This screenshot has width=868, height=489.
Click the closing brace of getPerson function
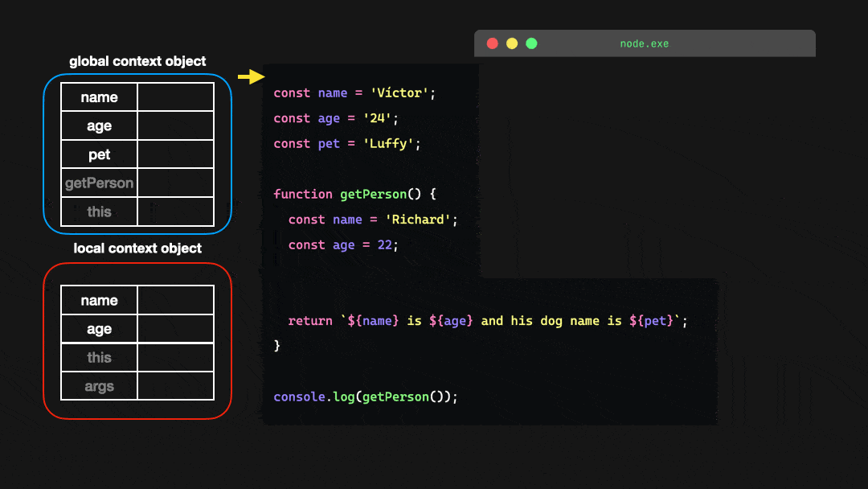276,346
